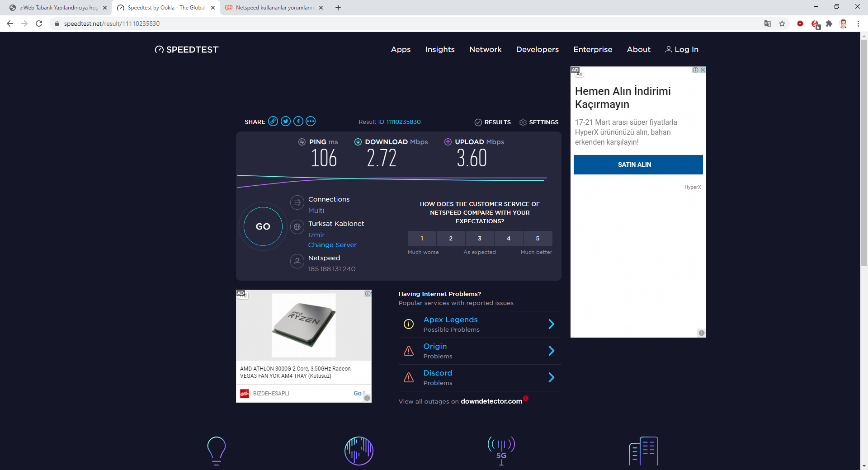Click the warning icon next to Discord

[409, 377]
